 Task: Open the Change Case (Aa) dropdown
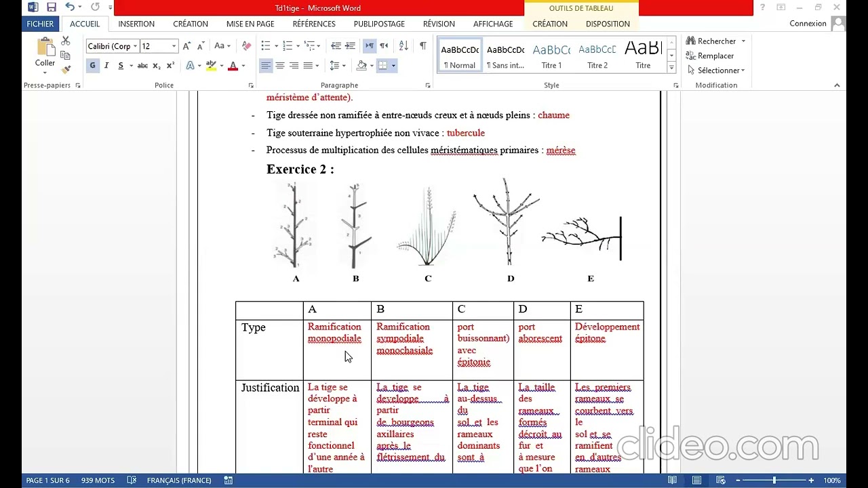(222, 46)
